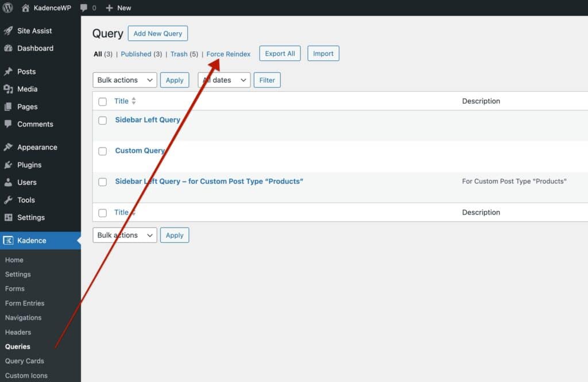Check the box next to Custom Query
588x382 pixels.
click(x=102, y=151)
